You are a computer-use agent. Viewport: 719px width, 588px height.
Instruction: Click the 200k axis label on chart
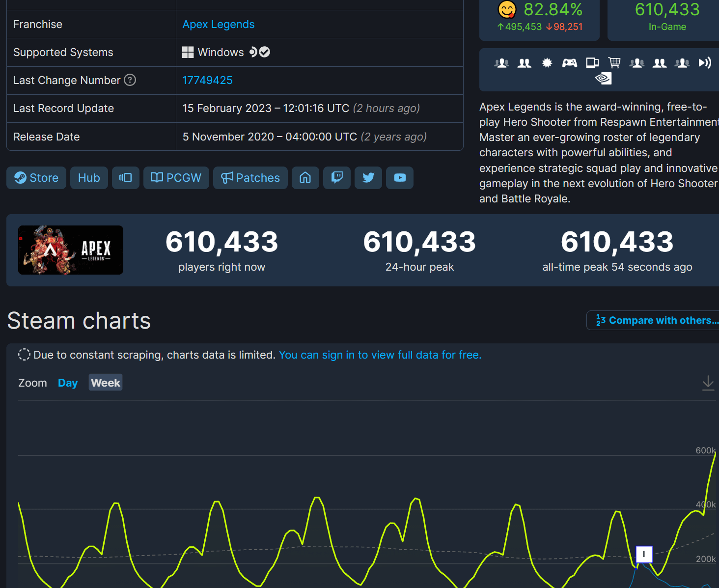pyautogui.click(x=706, y=559)
